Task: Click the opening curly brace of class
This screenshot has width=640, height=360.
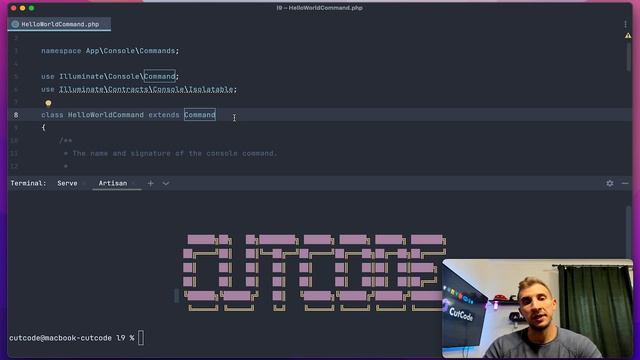Action: [x=43, y=128]
